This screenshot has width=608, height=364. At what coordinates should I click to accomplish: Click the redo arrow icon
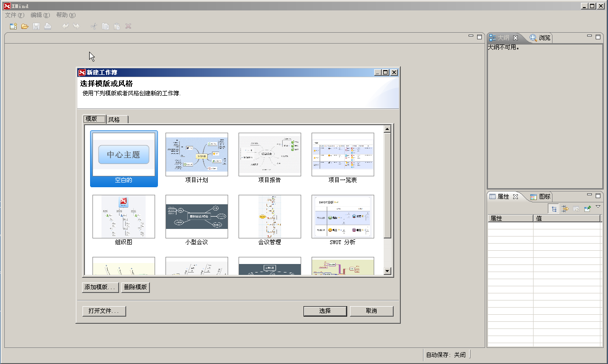[x=76, y=26]
